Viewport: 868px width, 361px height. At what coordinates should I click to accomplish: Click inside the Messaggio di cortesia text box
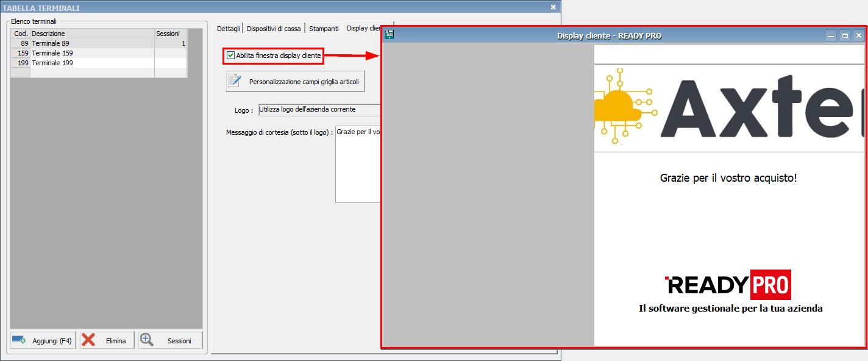pos(358,165)
